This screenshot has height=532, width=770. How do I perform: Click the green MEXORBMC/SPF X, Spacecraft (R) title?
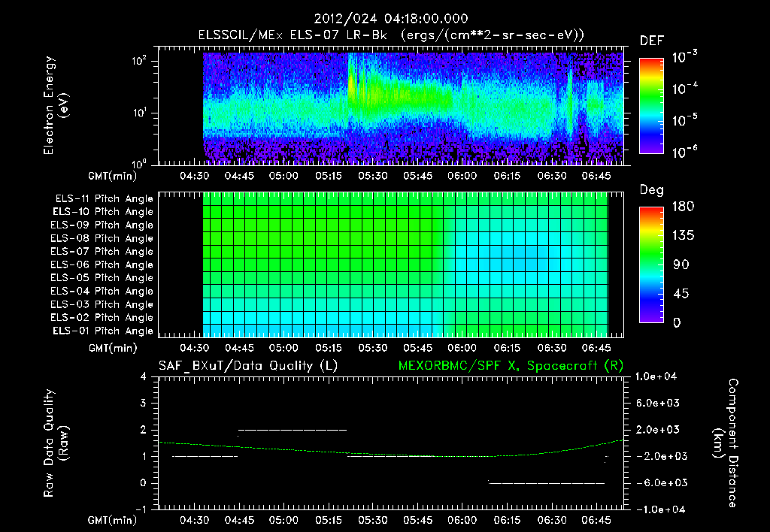click(x=511, y=366)
